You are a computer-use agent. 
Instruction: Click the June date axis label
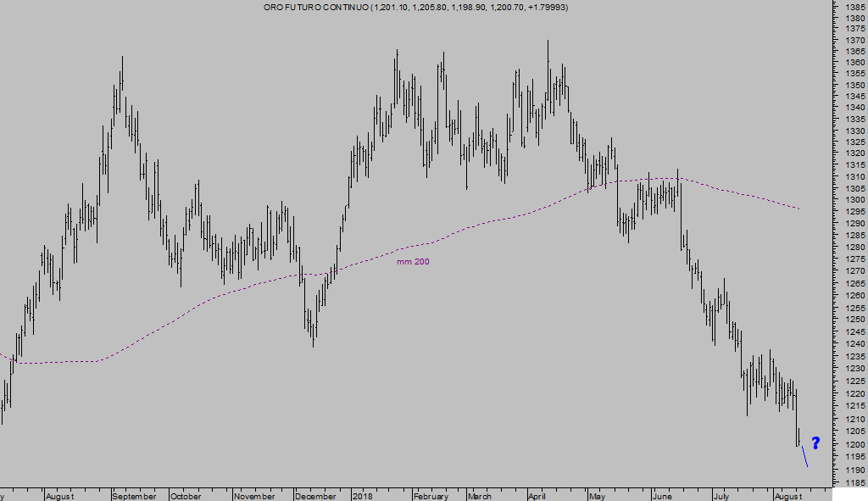(x=662, y=496)
